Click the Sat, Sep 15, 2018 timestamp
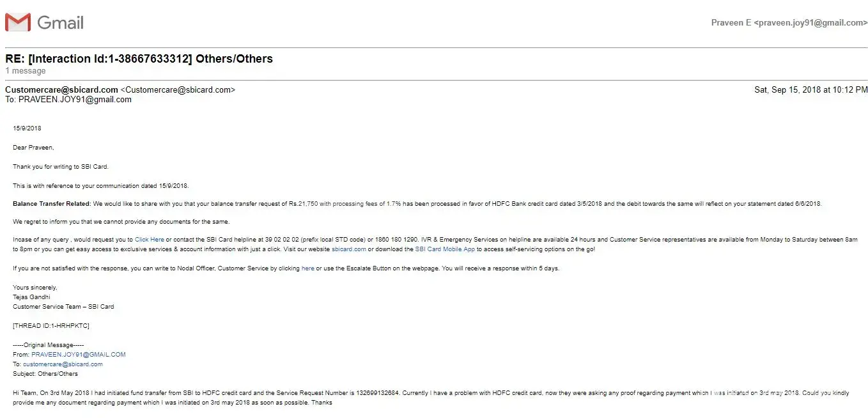The width and height of the screenshot is (868, 418). pos(810,90)
